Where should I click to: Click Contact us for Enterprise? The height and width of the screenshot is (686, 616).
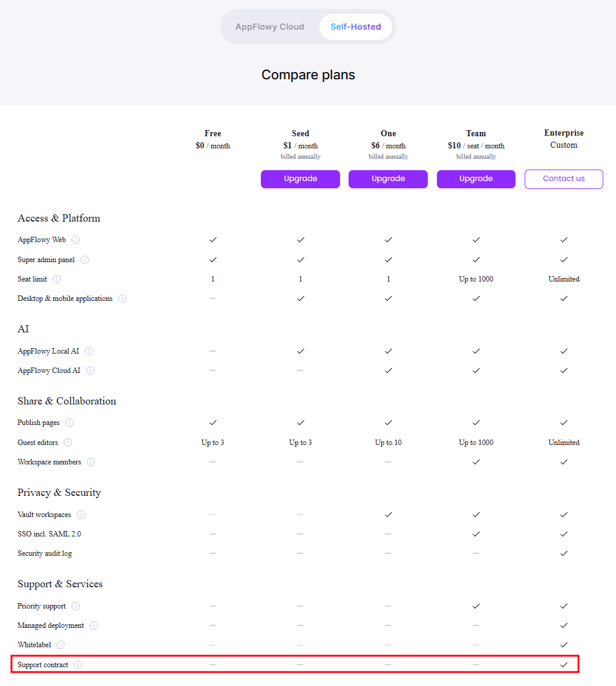(x=564, y=179)
